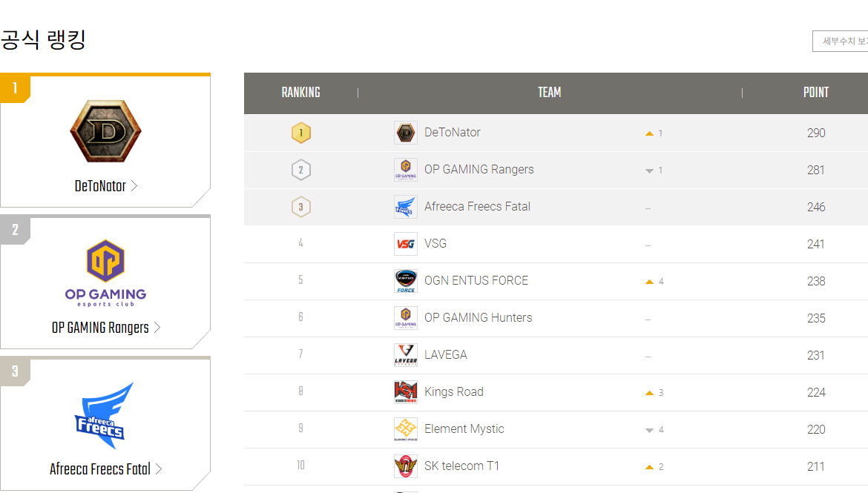Click the Element Mystic team icon
Screen dimensions: 868x493
point(406,429)
